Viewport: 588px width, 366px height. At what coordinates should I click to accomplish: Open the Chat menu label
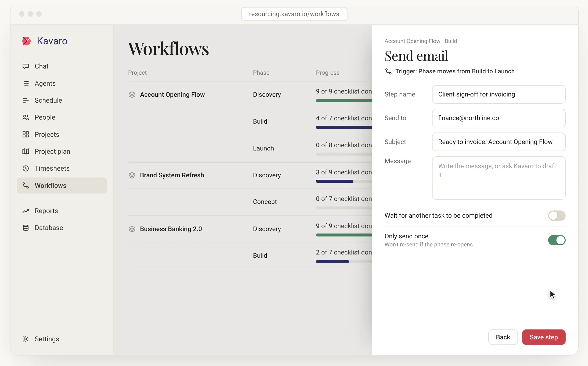(42, 66)
